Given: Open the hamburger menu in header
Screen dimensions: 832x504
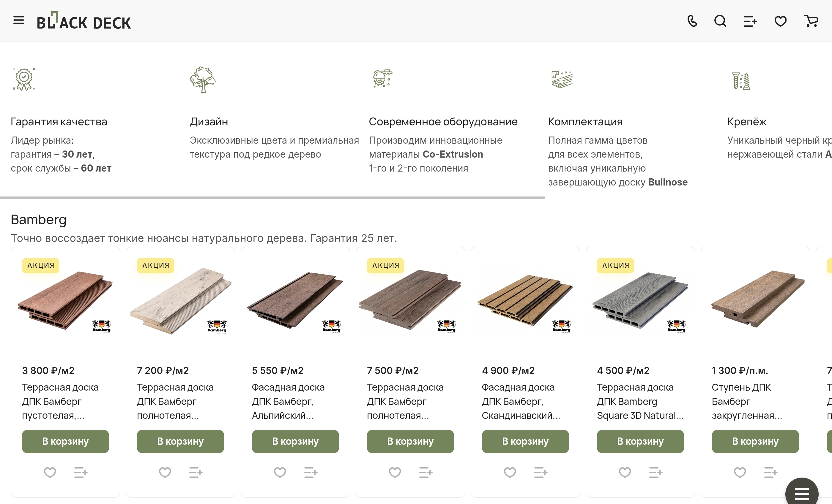Looking at the screenshot, I should pyautogui.click(x=18, y=20).
